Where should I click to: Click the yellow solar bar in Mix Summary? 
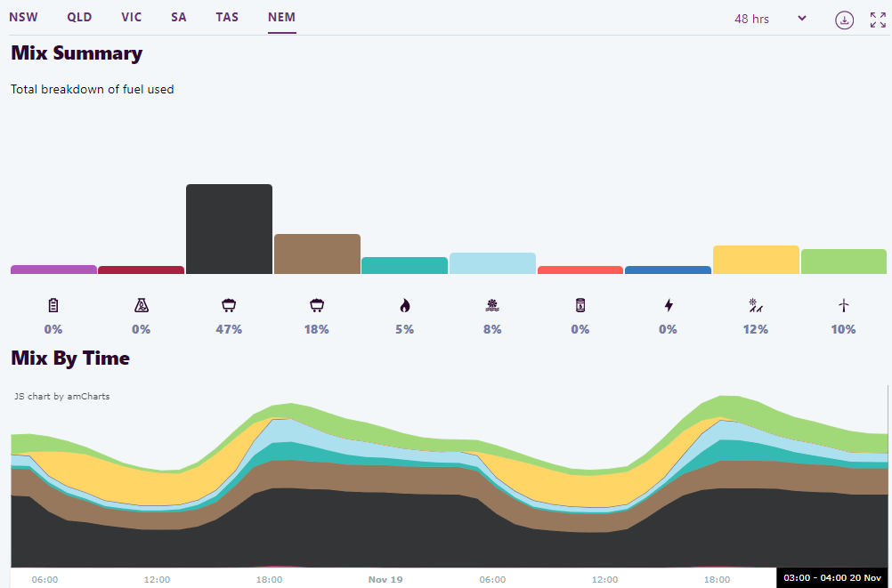pyautogui.click(x=756, y=260)
